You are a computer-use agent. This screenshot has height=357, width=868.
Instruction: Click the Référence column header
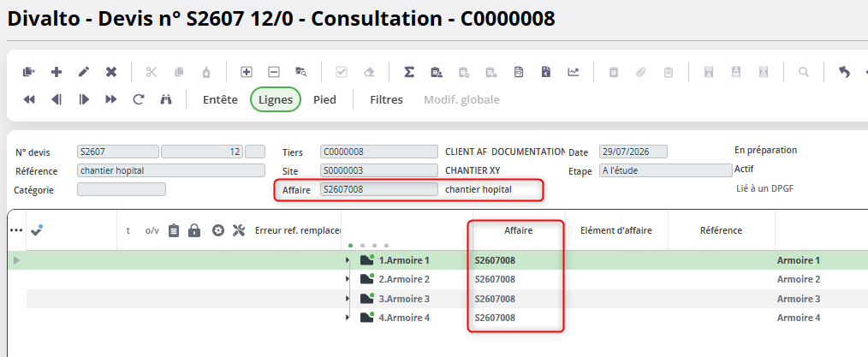(x=722, y=230)
